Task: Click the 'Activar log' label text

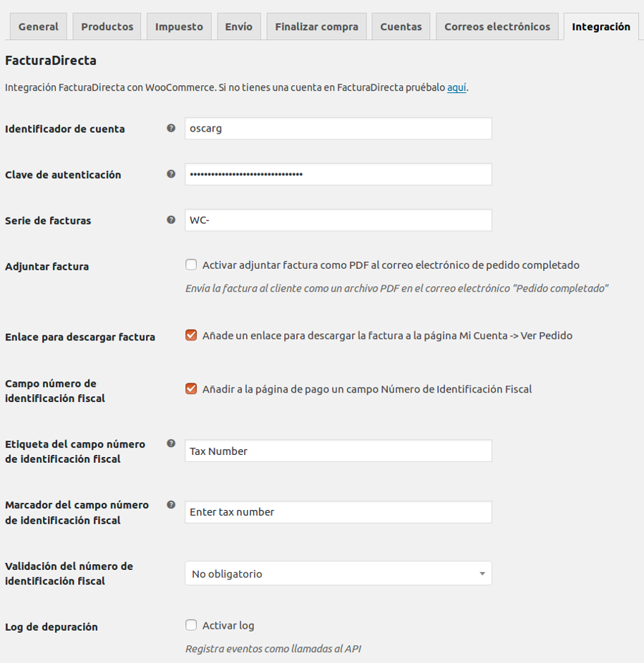Action: (x=228, y=625)
